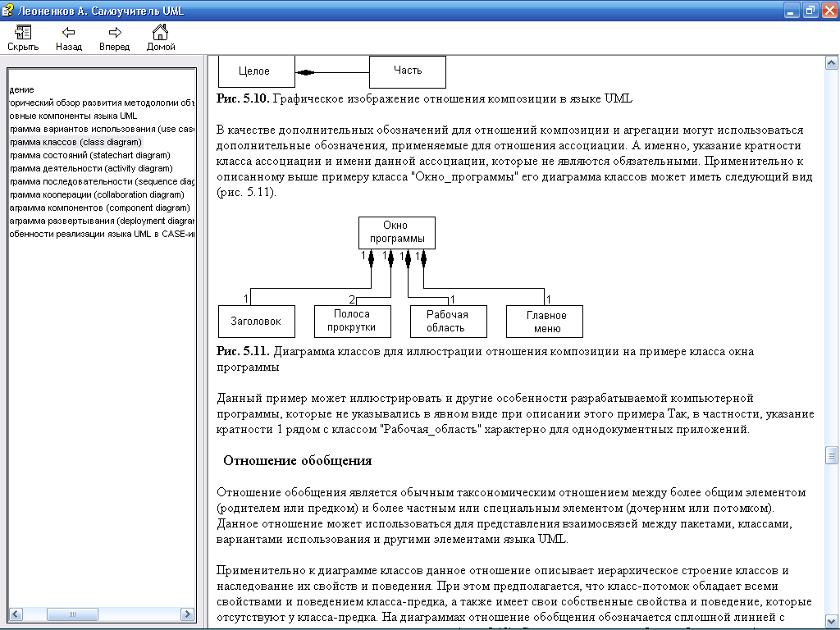Open 'грамма вариантов использования (use case' topic
Screen dimensions: 840x630
[102, 129]
